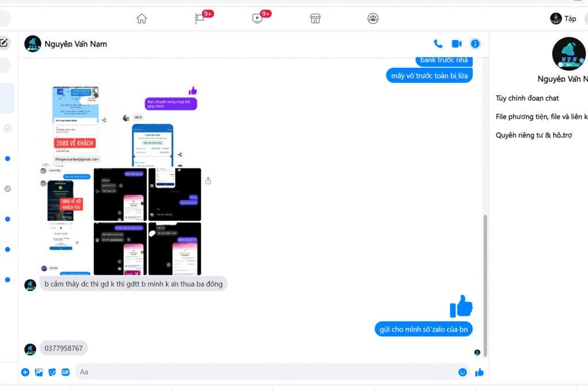588x392 pixels.
Task: Open the Watch video tab
Action: pyautogui.click(x=257, y=18)
